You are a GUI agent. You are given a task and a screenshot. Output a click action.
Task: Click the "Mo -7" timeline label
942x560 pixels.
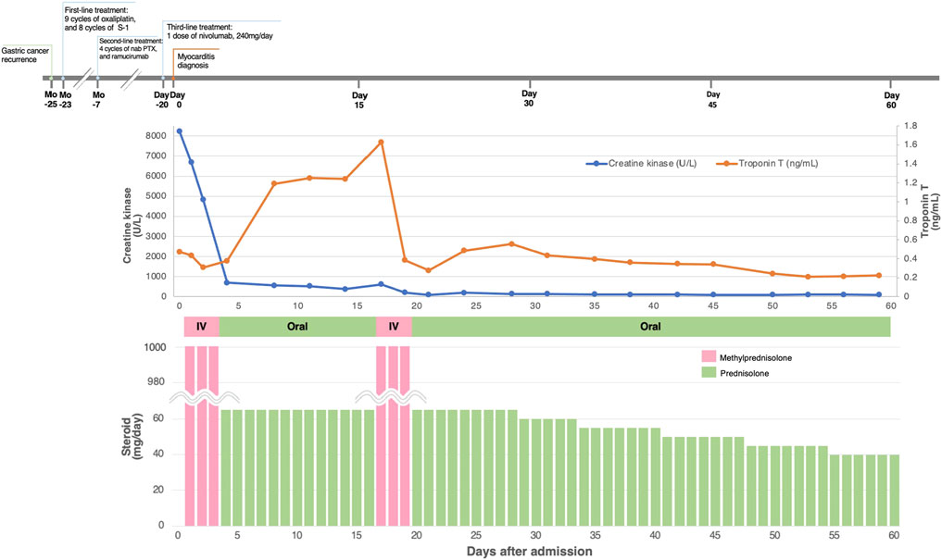click(x=98, y=100)
